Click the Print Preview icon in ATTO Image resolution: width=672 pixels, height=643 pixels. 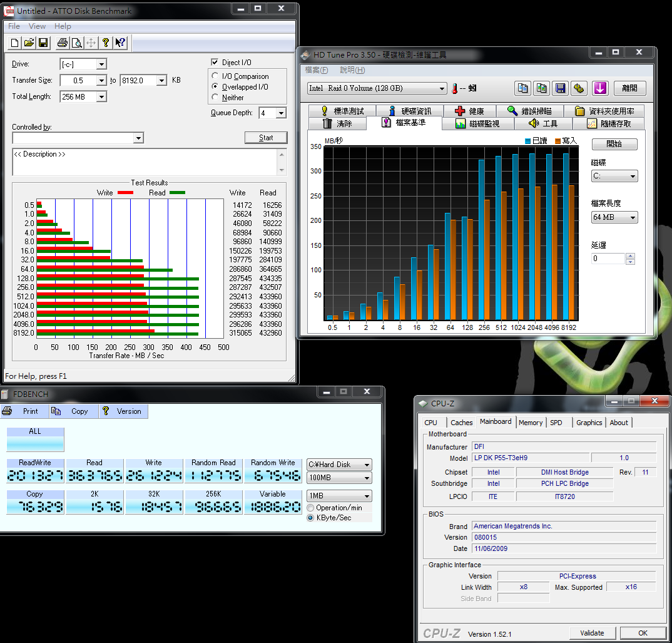(76, 43)
